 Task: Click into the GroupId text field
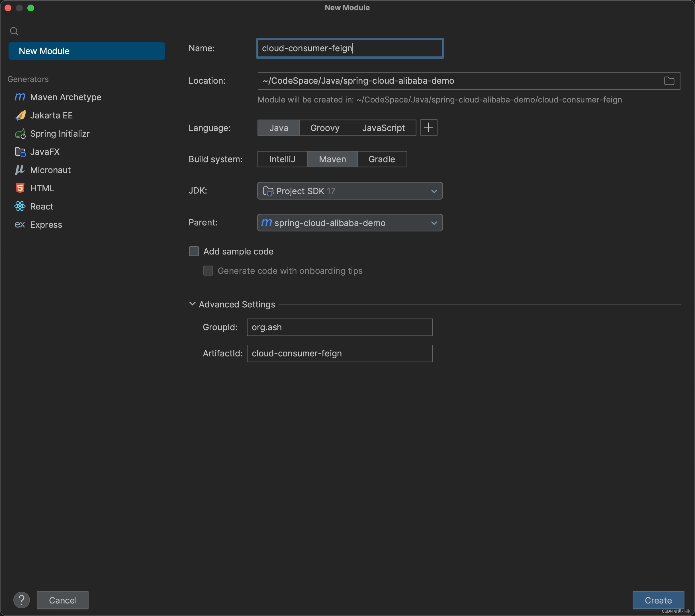click(x=339, y=327)
